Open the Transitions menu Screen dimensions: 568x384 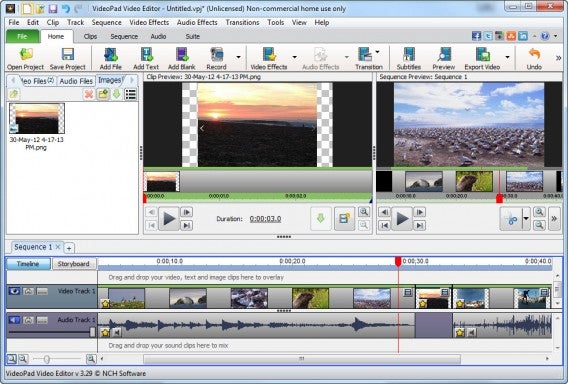pos(242,22)
